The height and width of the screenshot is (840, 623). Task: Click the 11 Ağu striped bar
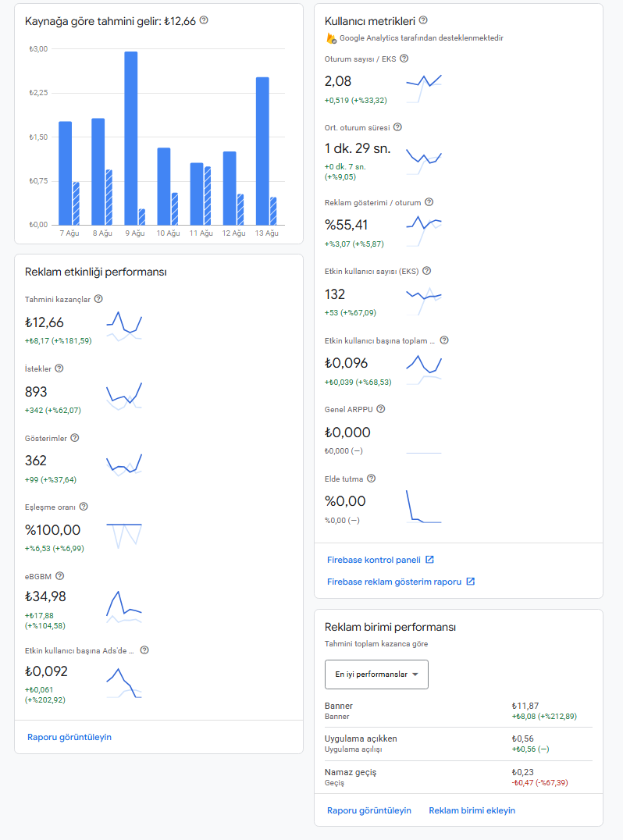tap(208, 195)
